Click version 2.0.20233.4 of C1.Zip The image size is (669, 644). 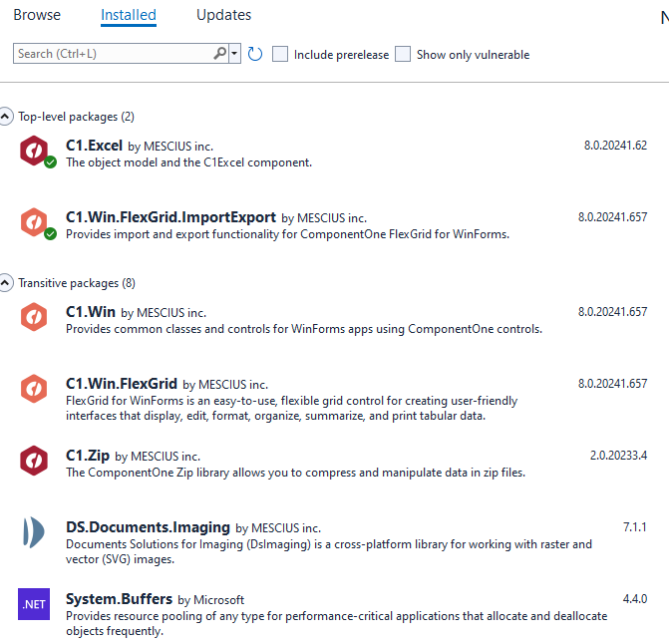619,456
